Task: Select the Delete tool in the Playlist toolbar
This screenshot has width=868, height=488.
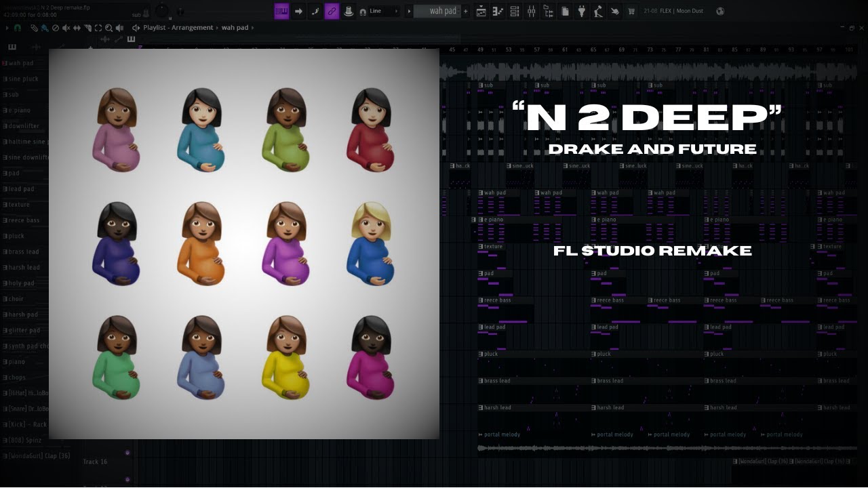Action: pos(56,28)
